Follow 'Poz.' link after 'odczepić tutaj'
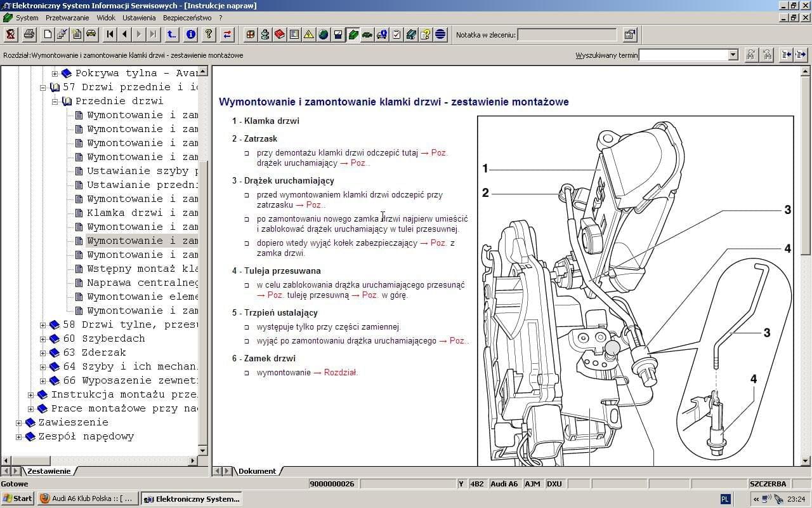This screenshot has width=812, height=508. coord(439,152)
